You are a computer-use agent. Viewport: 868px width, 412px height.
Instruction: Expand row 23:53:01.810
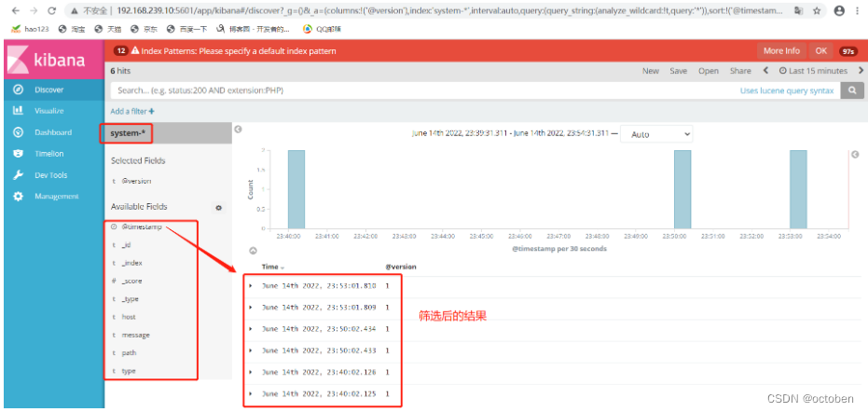coord(251,286)
